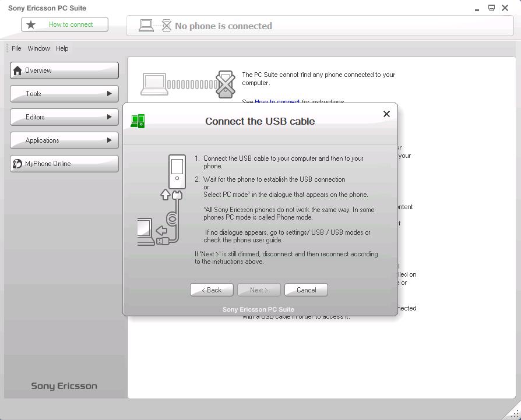The height and width of the screenshot is (420, 521).
Task: Restore down the PC Suite window
Action: [491, 8]
